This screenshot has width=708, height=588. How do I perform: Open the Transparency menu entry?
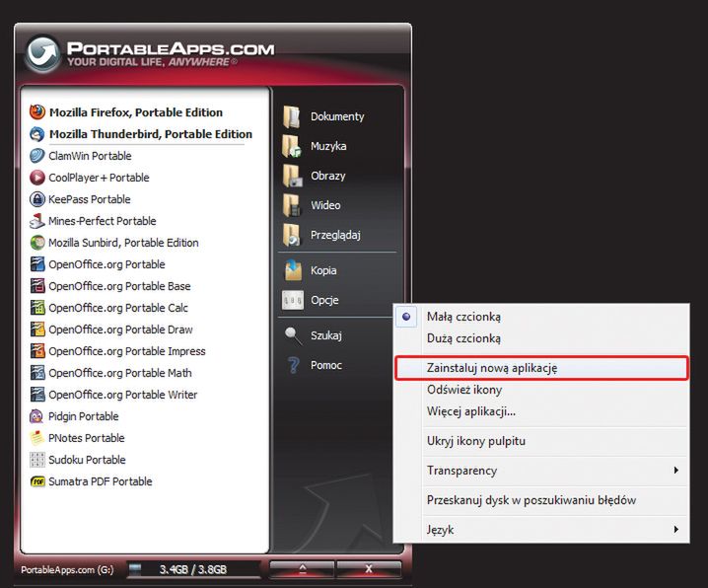tap(541, 471)
